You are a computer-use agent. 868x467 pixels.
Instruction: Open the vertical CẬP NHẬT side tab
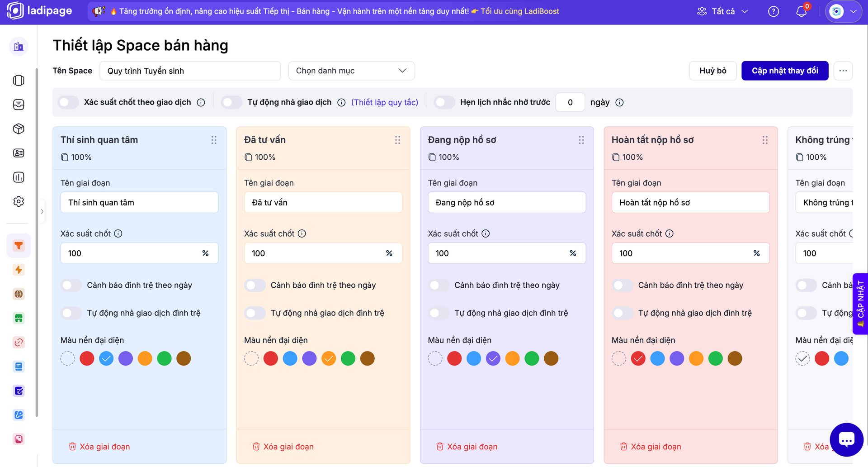860,304
